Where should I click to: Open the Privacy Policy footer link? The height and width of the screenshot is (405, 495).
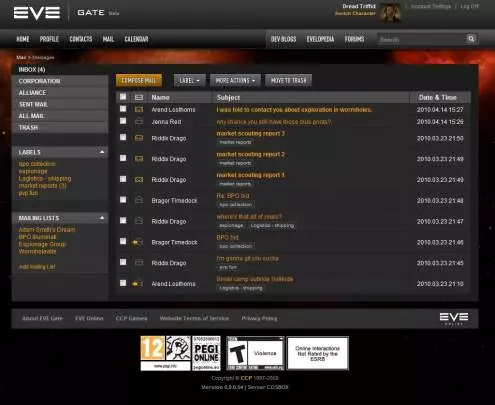(x=259, y=318)
